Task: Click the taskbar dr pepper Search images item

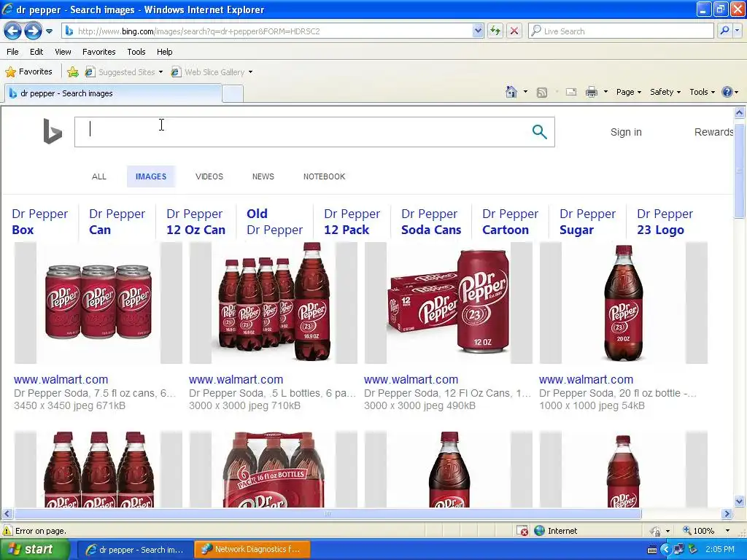Action: [x=135, y=550]
